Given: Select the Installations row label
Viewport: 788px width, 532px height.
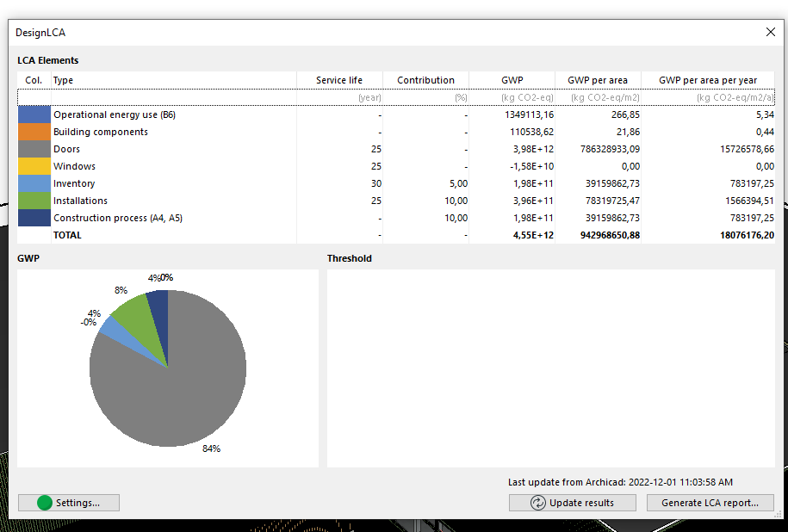Looking at the screenshot, I should click(x=80, y=201).
